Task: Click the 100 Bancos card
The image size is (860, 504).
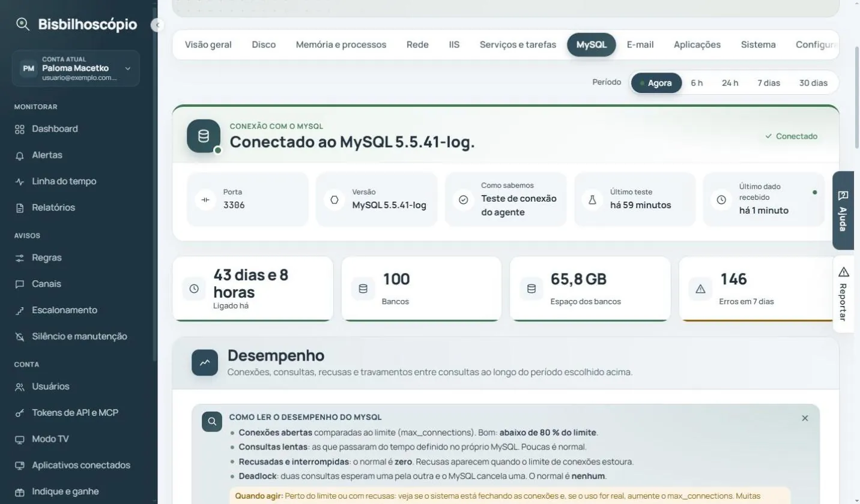Action: tap(421, 289)
